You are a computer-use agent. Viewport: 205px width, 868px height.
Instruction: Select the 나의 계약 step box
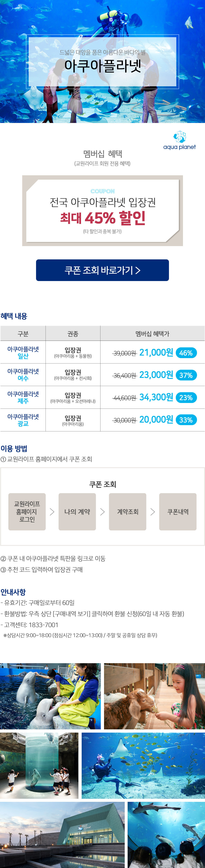click(77, 512)
